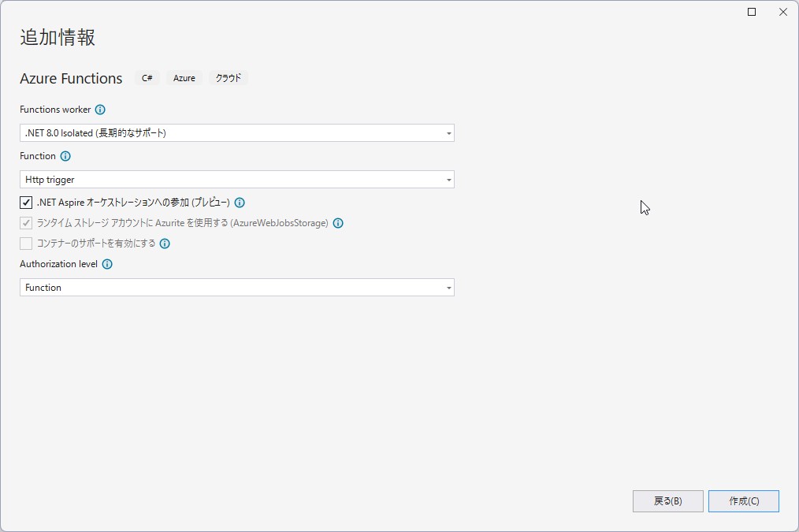The width and height of the screenshot is (799, 532).
Task: Click the Azure Functions heading text
Action: pyautogui.click(x=71, y=79)
